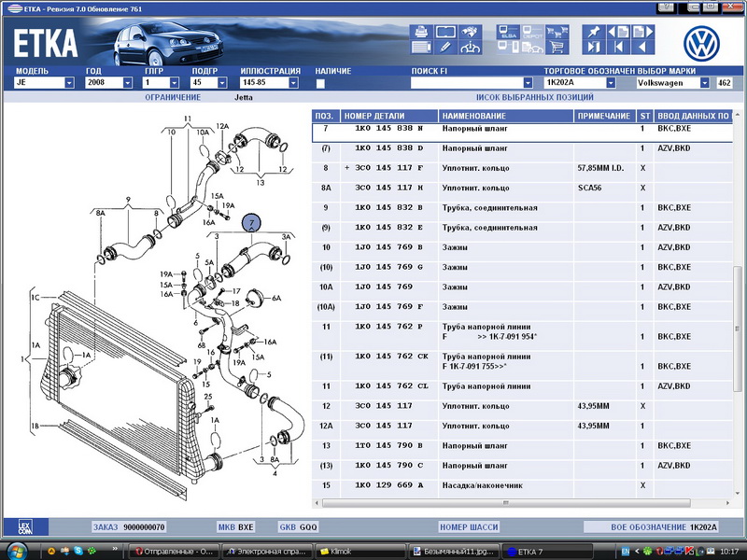Open the Иллюстрация dropdown showing 145-85
Viewport: 747px width, 560px height.
pos(293,83)
